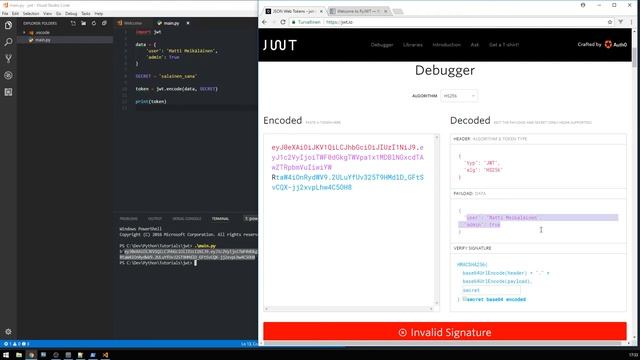Click the New File icon in Explorer header
This screenshot has height=360, width=640.
(x=73, y=23)
